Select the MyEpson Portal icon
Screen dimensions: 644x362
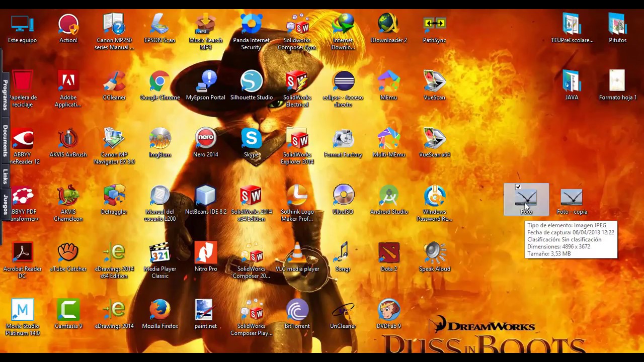pos(206,81)
